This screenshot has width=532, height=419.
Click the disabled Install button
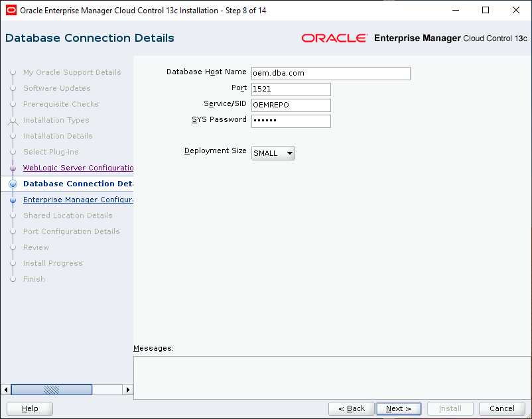450,408
